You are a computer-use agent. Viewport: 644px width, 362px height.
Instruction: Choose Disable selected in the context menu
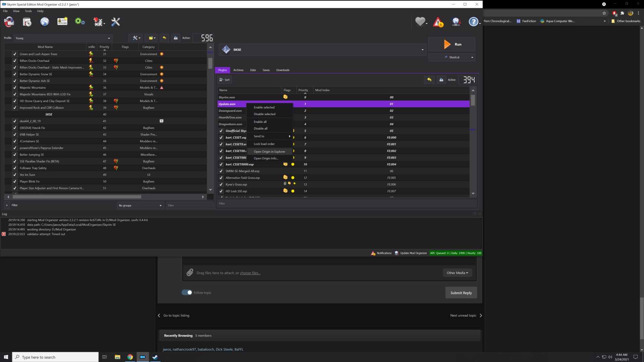270,114
